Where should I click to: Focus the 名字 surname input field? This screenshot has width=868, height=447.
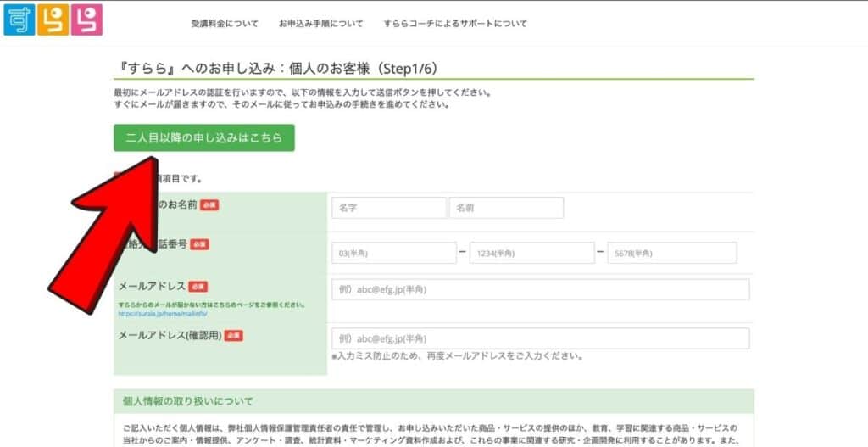[389, 208]
